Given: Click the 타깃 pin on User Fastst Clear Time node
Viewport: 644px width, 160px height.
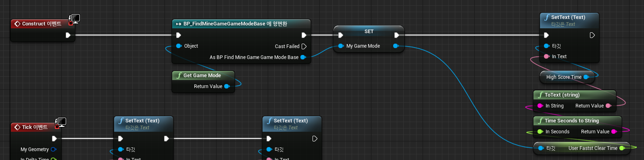Looking at the screenshot, I should click(541, 148).
